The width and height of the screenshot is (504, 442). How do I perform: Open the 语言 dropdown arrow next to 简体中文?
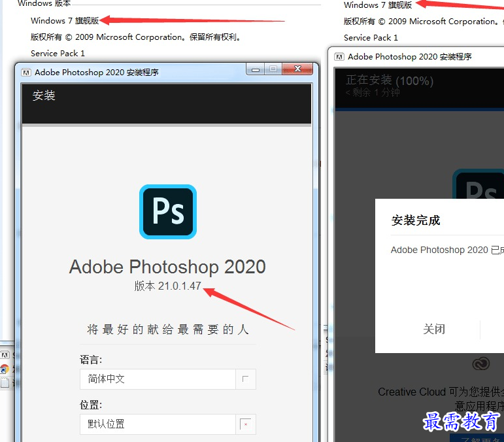click(246, 379)
